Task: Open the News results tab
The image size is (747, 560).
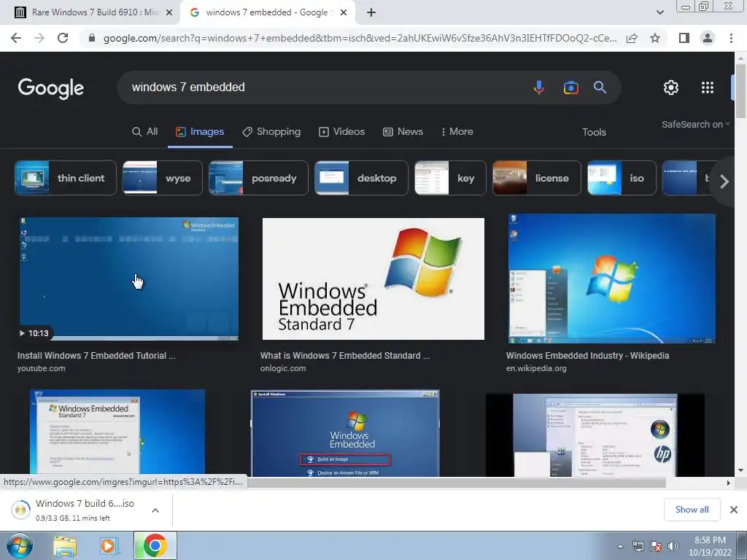Action: 403,132
